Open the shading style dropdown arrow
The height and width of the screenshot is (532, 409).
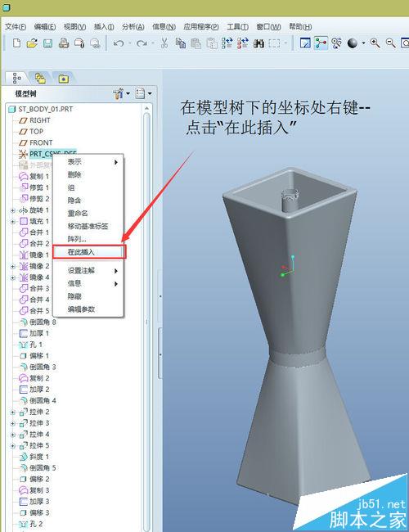click(363, 43)
